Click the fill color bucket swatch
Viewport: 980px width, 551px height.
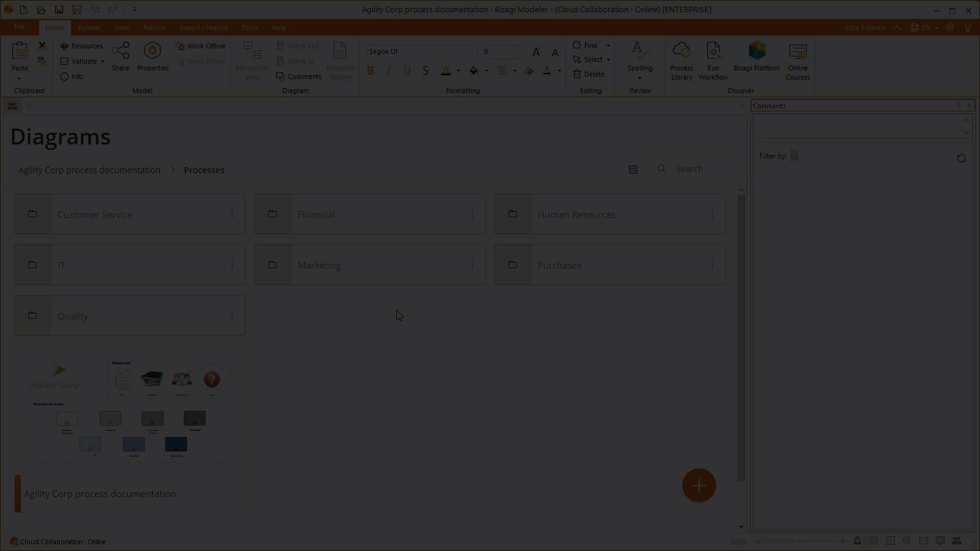tap(474, 71)
